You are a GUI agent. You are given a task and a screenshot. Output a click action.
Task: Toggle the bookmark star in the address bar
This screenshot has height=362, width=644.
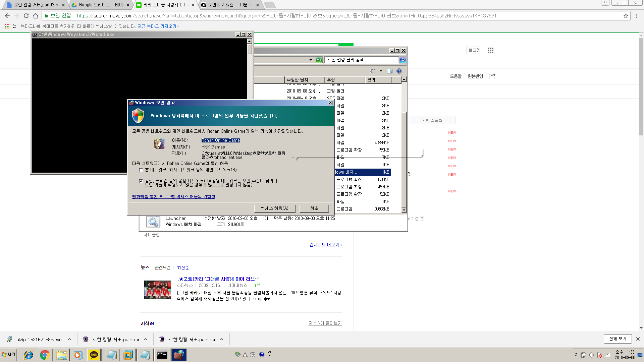(x=626, y=15)
